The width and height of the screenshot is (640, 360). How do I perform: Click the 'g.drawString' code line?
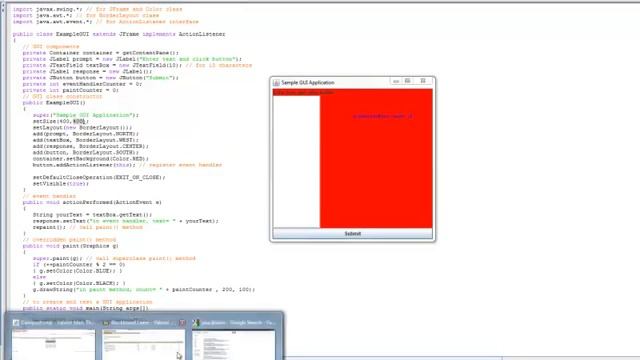coord(144,289)
